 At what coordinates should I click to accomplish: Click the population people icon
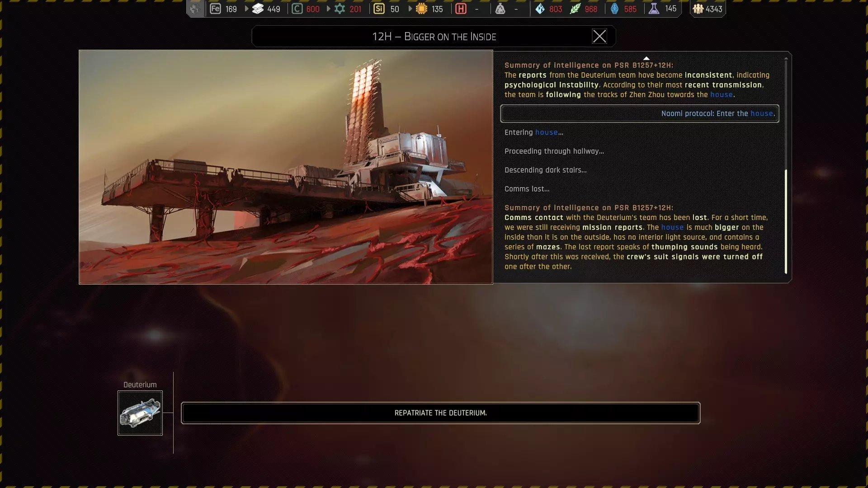coord(698,9)
